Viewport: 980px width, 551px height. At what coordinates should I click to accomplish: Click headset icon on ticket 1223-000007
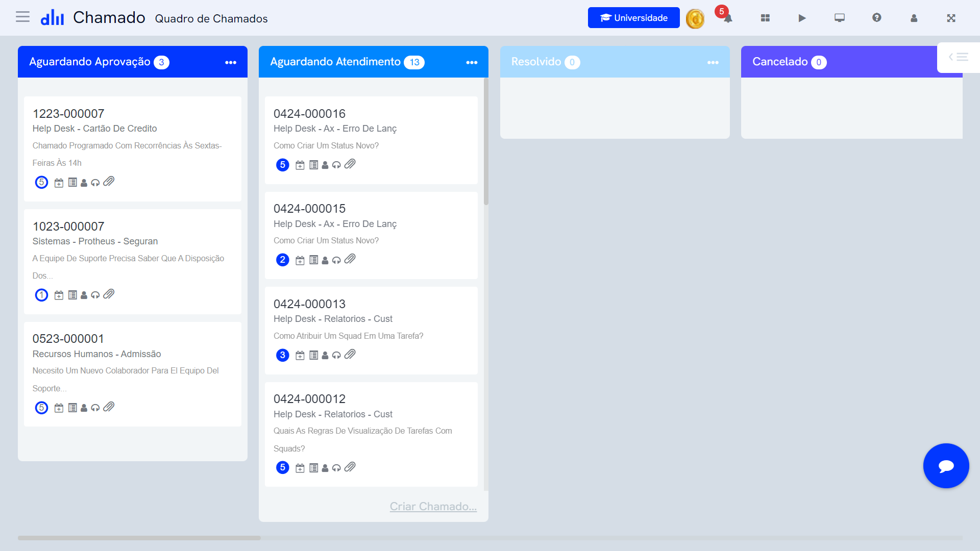[x=95, y=183]
